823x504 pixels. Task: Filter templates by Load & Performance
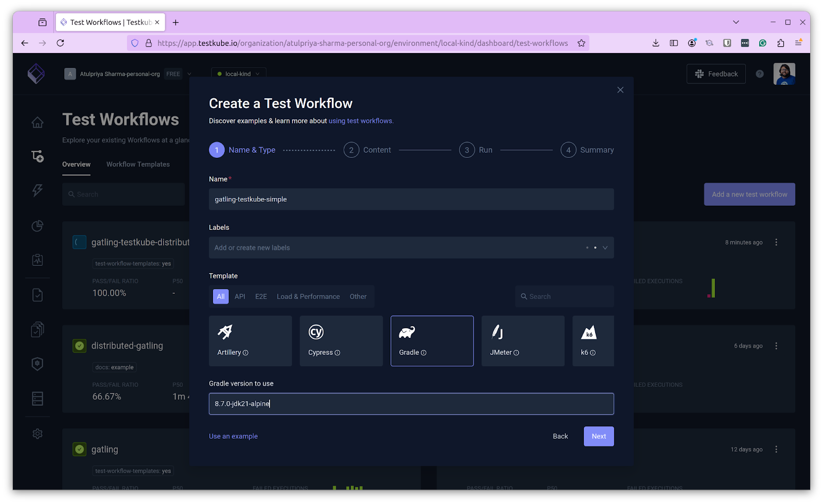308,297
